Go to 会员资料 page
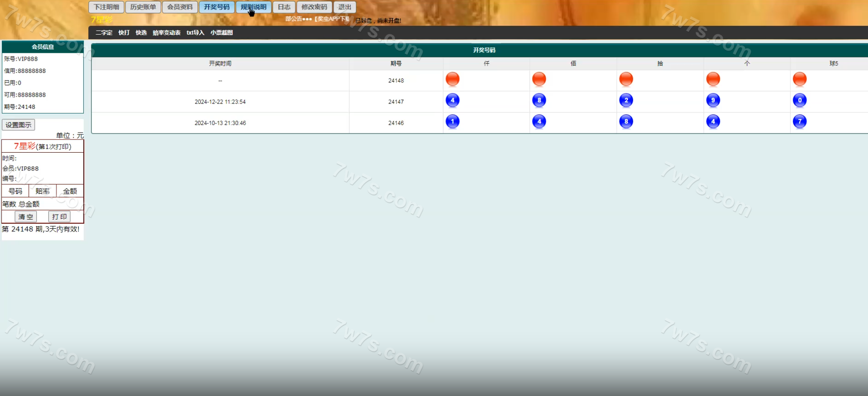868x396 pixels. pyautogui.click(x=180, y=7)
